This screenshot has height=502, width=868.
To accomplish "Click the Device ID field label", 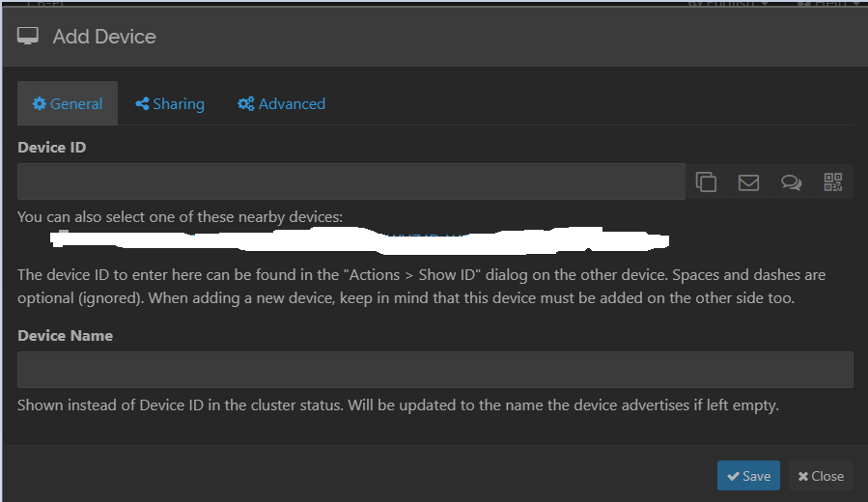I will pyautogui.click(x=52, y=148).
